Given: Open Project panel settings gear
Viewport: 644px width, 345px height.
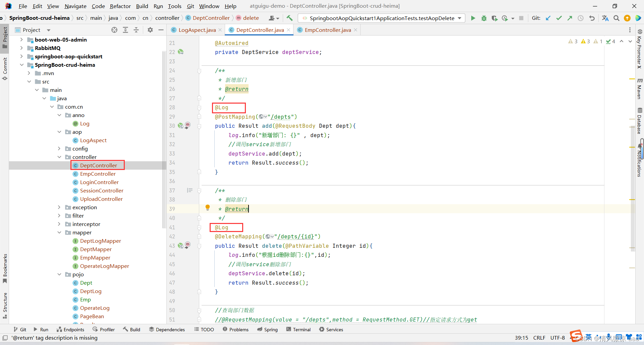Looking at the screenshot, I should pos(150,30).
